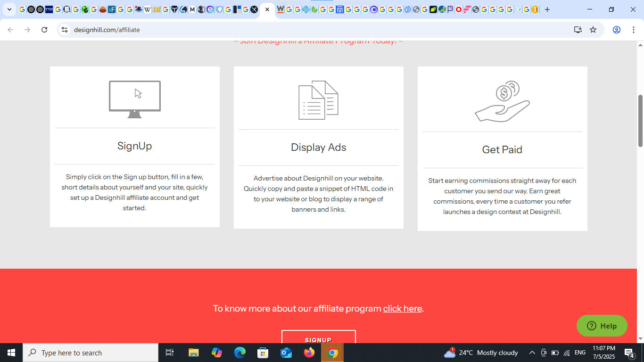Click the monitor SignUp icon

[135, 99]
